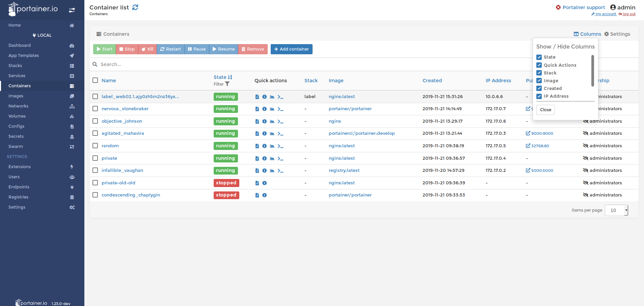
Task: Open the table Settings menu
Action: tap(617, 34)
